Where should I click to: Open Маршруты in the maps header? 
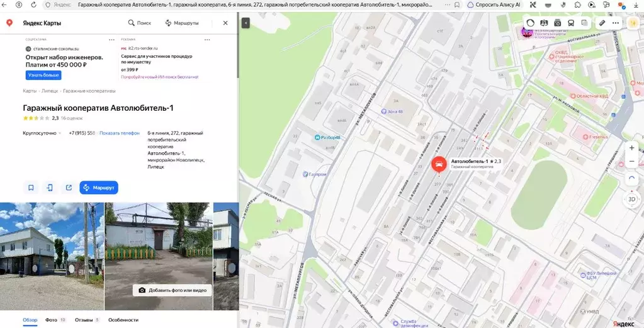tap(182, 23)
